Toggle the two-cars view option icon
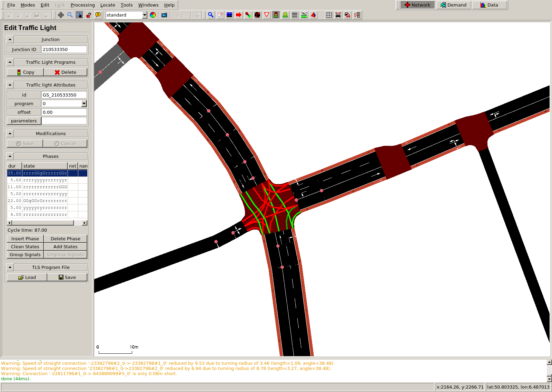 tap(347, 15)
